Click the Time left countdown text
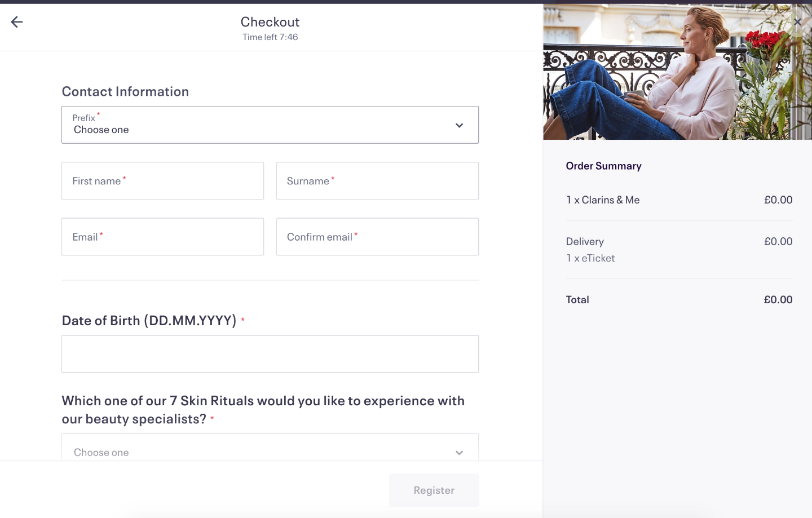The image size is (812, 518). [270, 37]
